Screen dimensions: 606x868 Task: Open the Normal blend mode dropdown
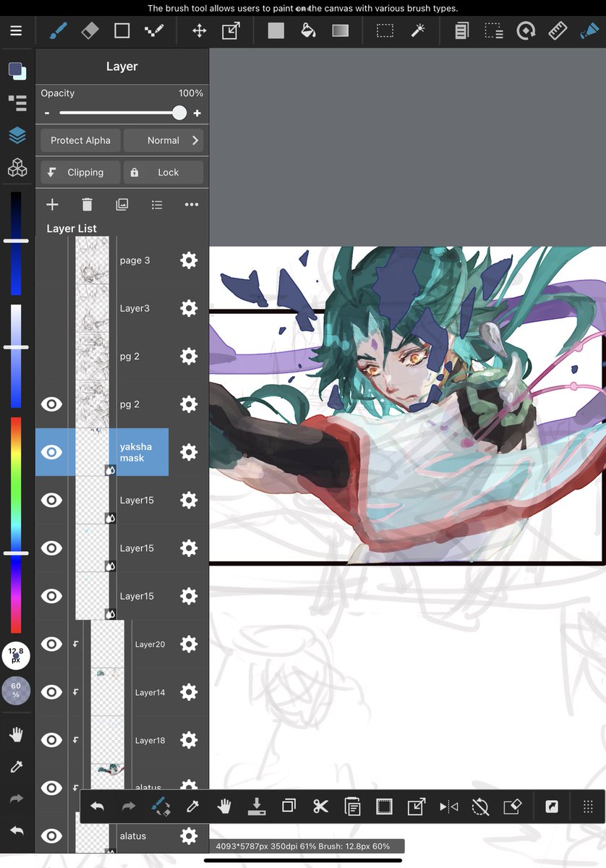coord(163,140)
